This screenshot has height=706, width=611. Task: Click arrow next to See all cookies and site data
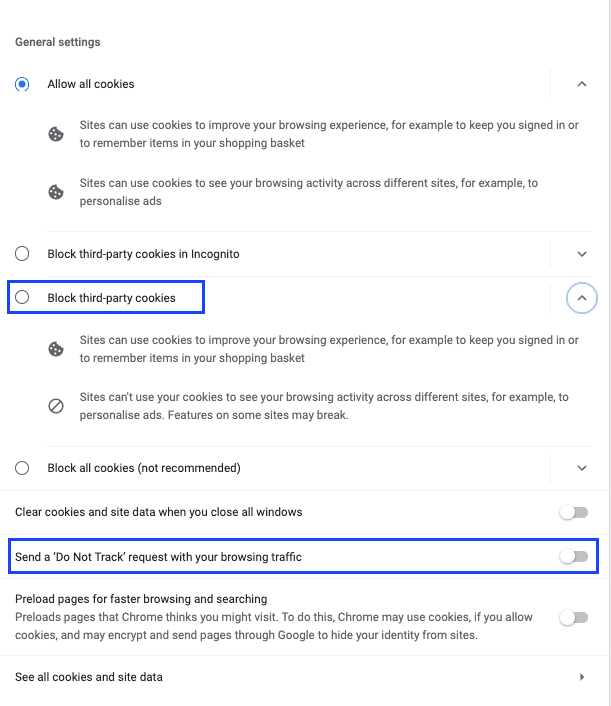coord(582,677)
